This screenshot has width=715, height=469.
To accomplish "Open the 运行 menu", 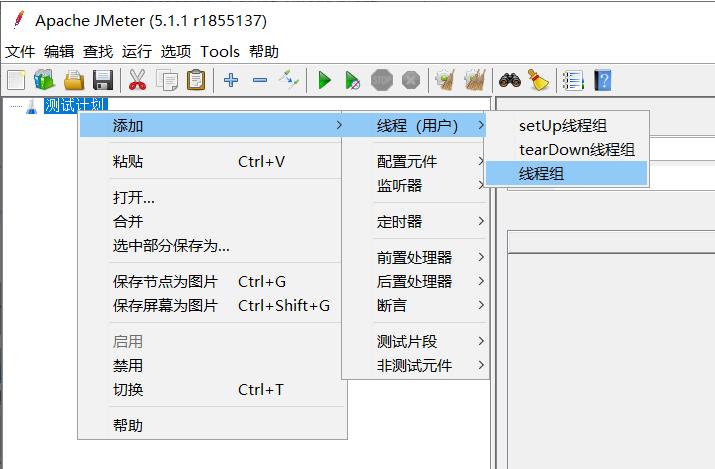I will pos(137,52).
